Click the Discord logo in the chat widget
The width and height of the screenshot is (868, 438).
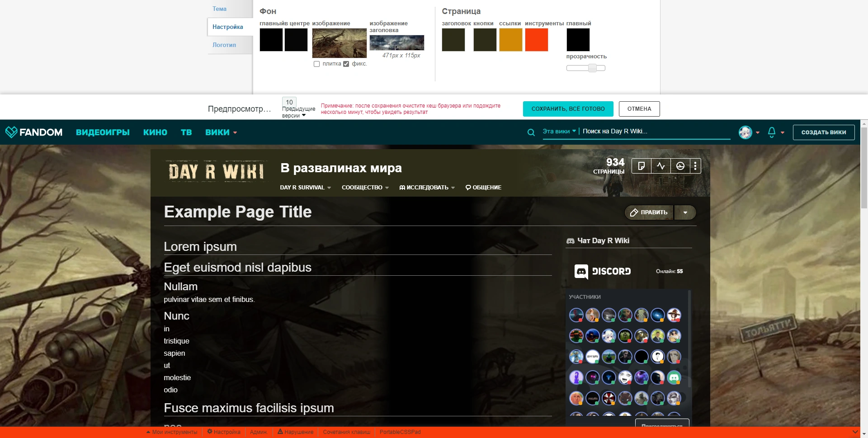pos(603,271)
